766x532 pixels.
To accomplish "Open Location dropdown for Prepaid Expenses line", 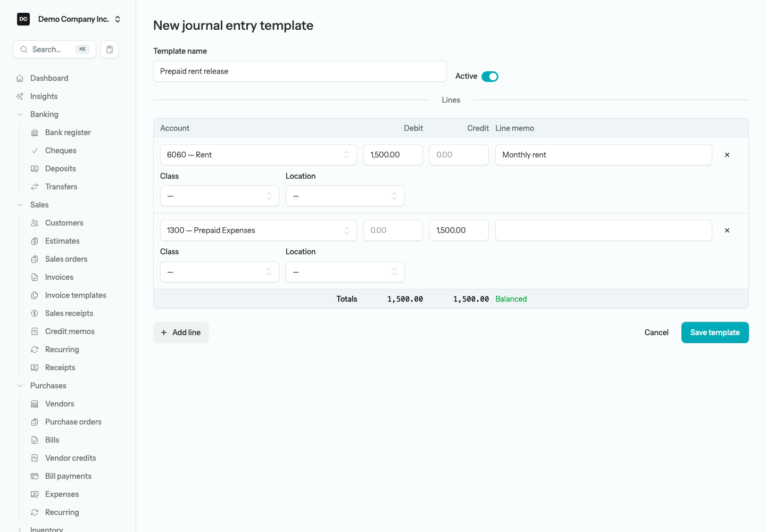I will (x=345, y=272).
